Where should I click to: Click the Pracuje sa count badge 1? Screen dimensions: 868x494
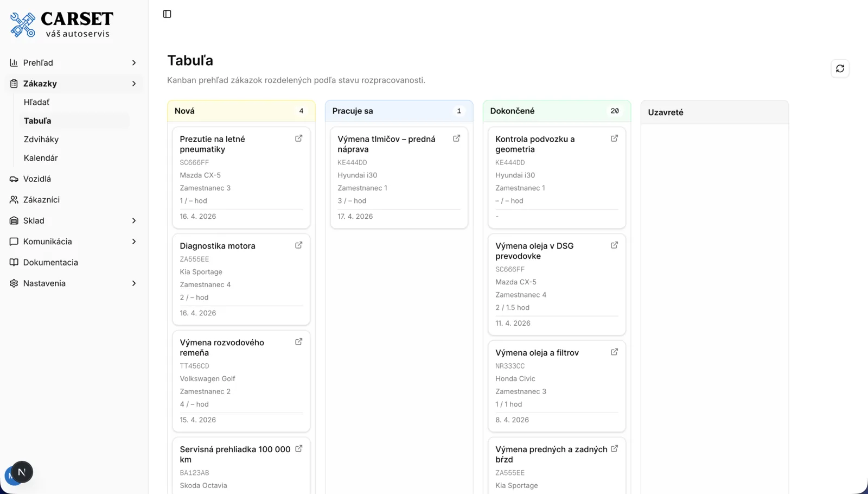coord(459,111)
